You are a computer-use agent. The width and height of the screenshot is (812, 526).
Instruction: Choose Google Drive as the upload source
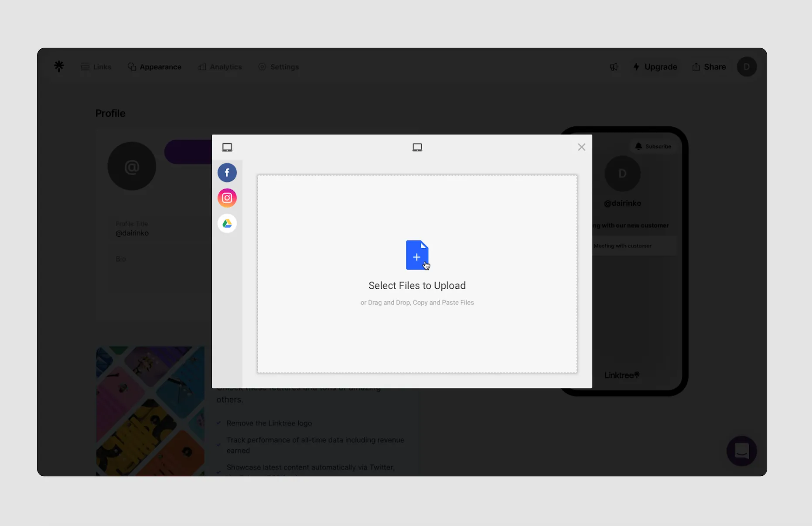pos(227,223)
